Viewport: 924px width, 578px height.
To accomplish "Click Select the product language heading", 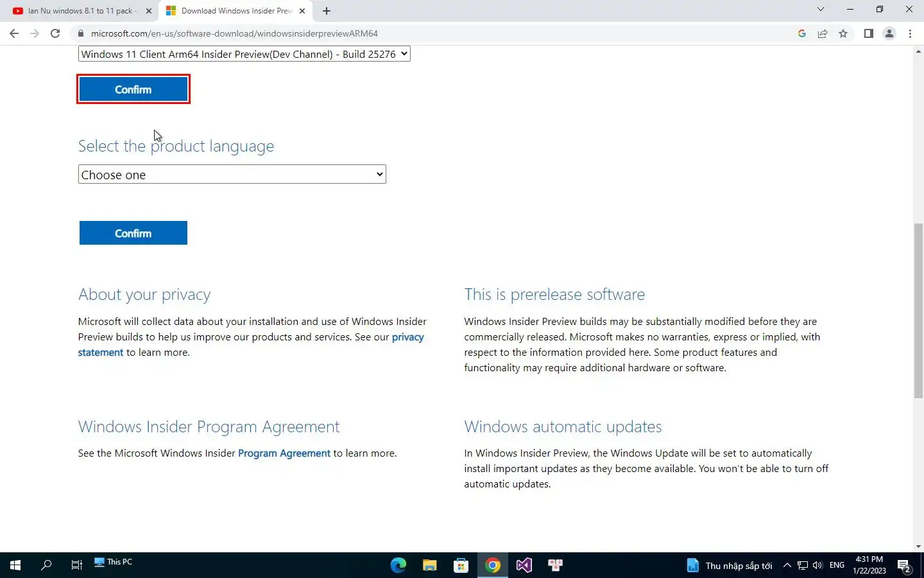I will tap(176, 146).
